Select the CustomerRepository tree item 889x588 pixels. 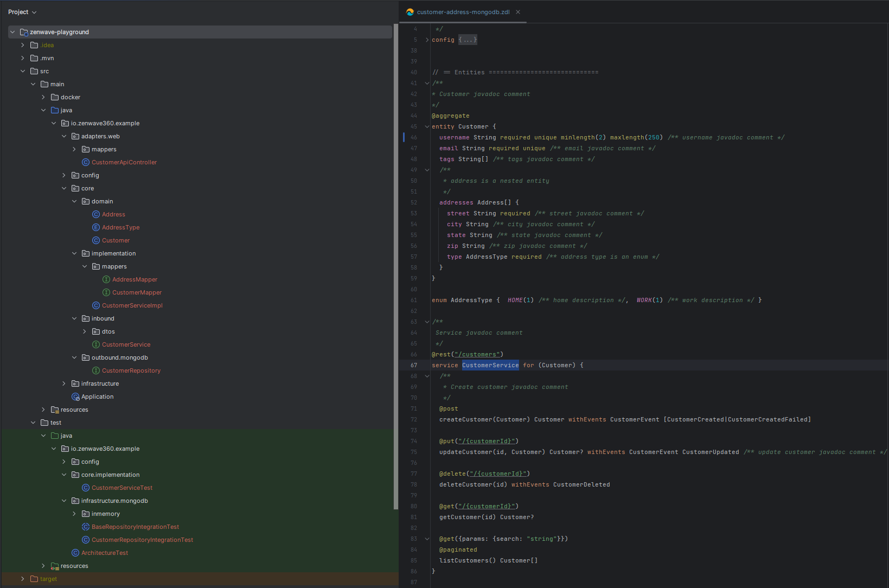click(x=131, y=370)
